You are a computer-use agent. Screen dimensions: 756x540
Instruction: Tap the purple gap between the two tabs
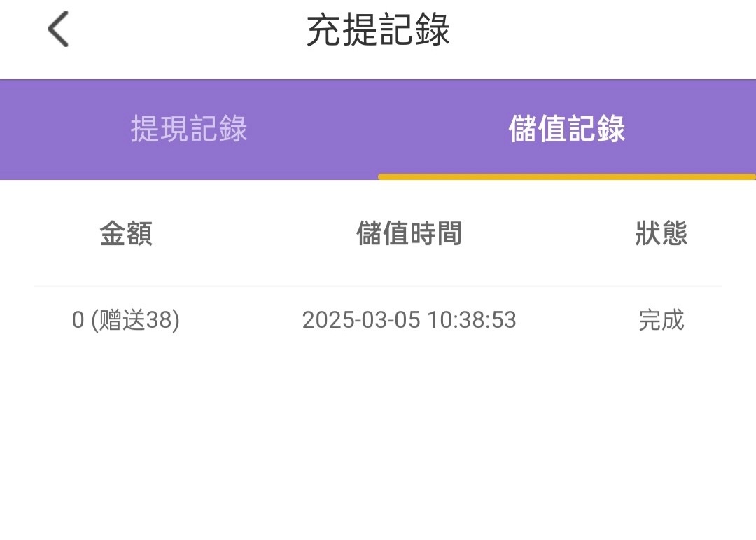378,130
